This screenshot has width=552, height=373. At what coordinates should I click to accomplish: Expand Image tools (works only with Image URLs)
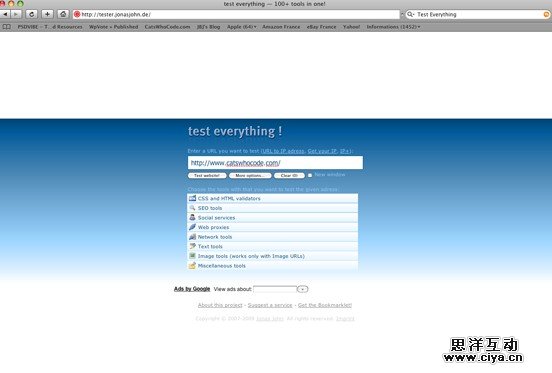click(272, 256)
